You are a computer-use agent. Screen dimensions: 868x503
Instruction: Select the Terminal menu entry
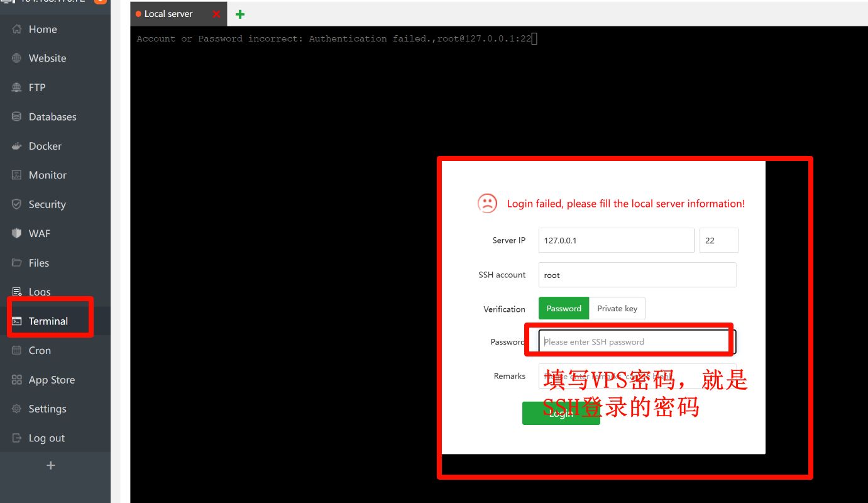click(x=55, y=321)
